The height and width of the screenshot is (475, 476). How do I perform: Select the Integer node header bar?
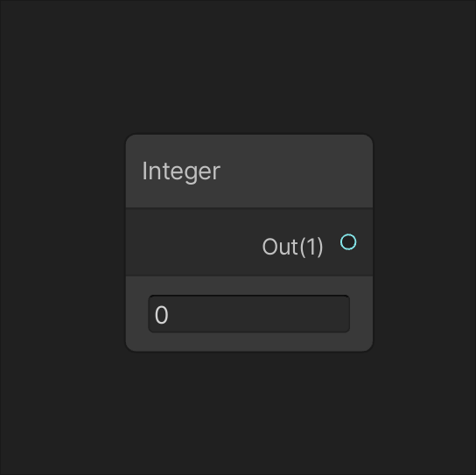point(249,171)
